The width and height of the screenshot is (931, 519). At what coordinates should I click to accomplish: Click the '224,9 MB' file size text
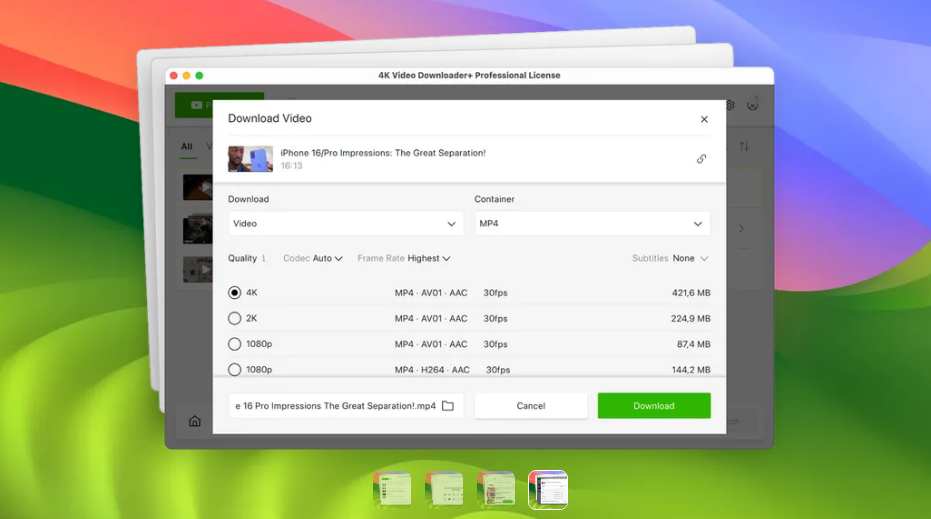click(691, 318)
